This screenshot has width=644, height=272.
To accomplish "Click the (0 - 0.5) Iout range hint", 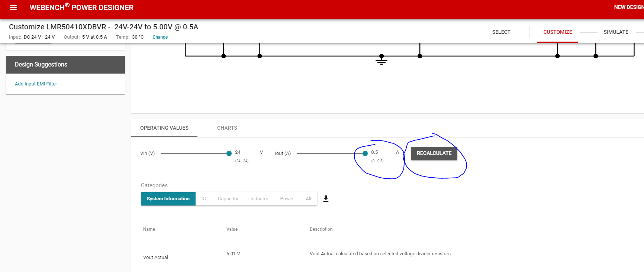I will (377, 161).
